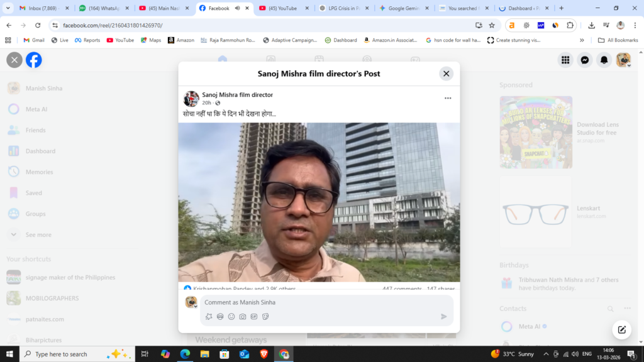Switch commenting identity via avatar arrow
The height and width of the screenshot is (362, 644).
click(196, 306)
